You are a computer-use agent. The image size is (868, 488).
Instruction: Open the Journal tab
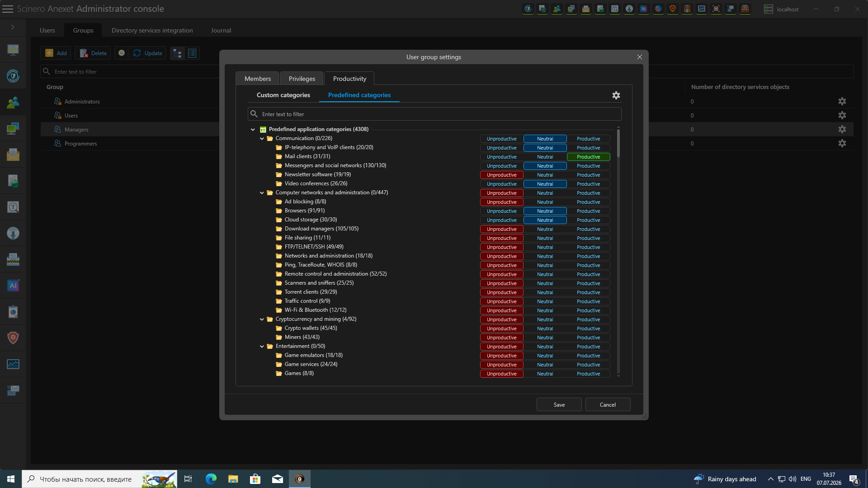pyautogui.click(x=221, y=30)
